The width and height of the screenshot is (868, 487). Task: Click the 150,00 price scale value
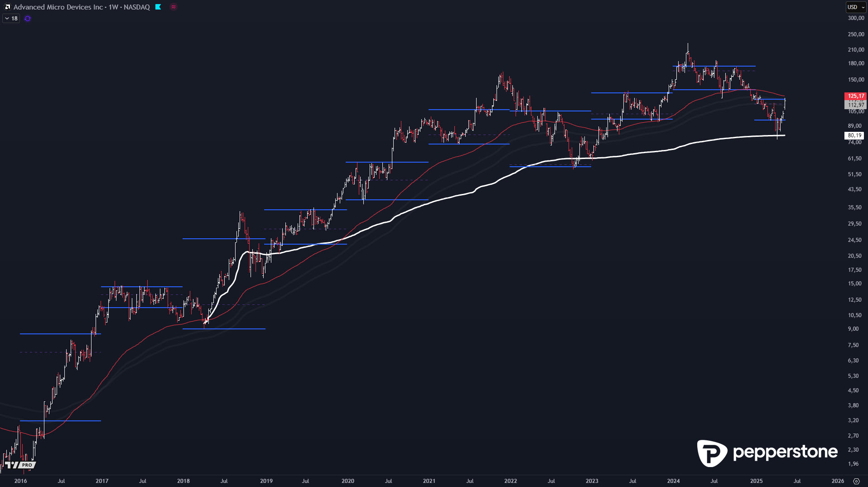856,80
